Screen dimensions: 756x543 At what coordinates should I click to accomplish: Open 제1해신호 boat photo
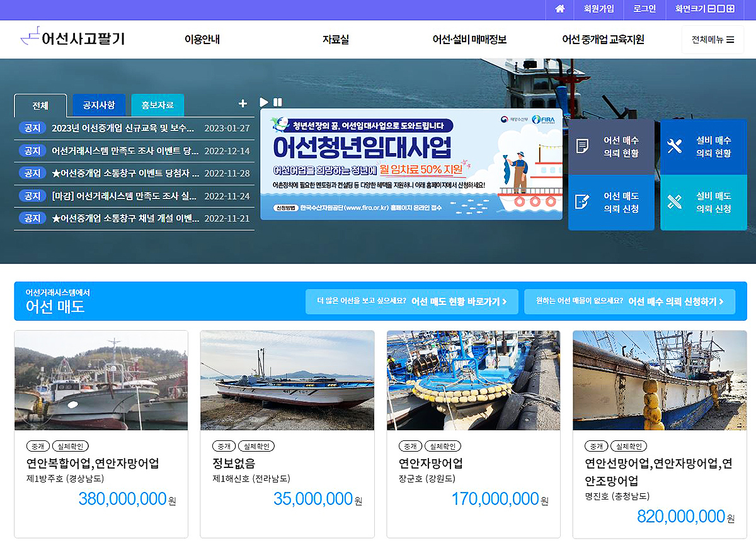point(287,380)
